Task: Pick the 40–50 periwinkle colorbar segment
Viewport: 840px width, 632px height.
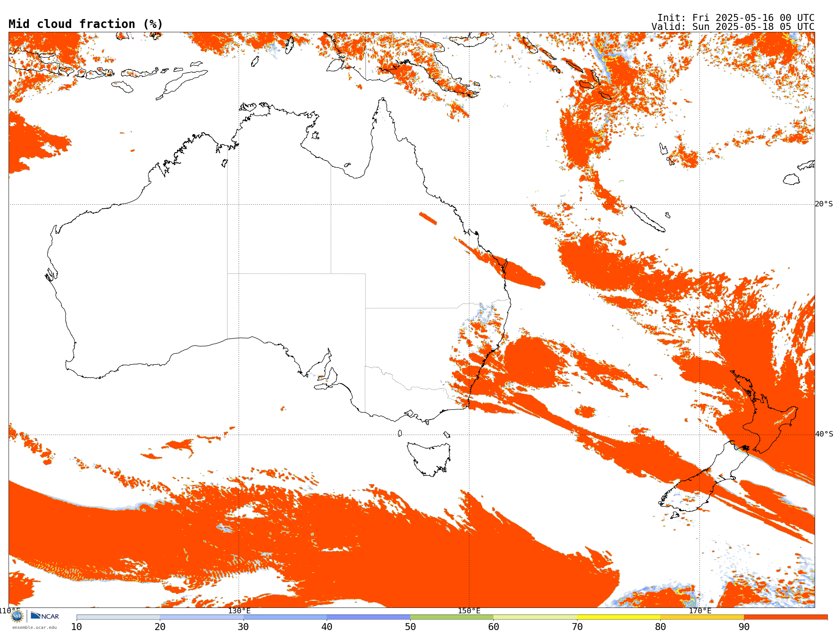Action: click(368, 617)
